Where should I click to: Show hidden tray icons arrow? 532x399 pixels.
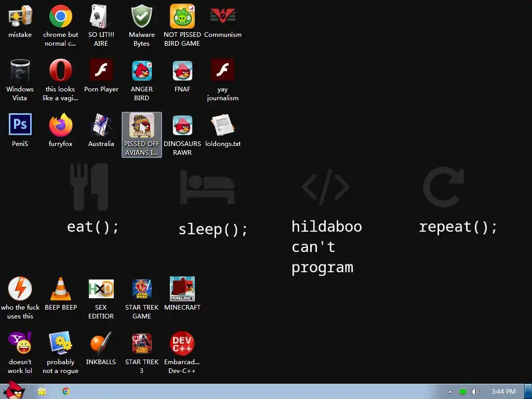[x=450, y=392]
